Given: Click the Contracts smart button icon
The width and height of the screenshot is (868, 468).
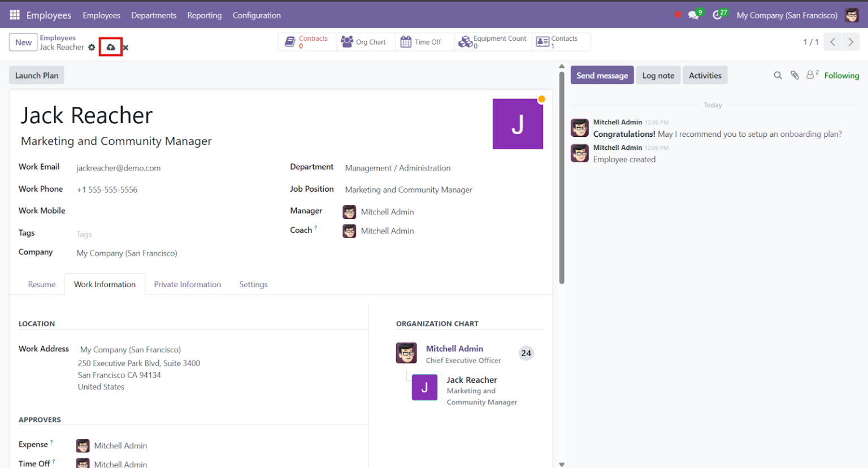Looking at the screenshot, I should coord(289,41).
